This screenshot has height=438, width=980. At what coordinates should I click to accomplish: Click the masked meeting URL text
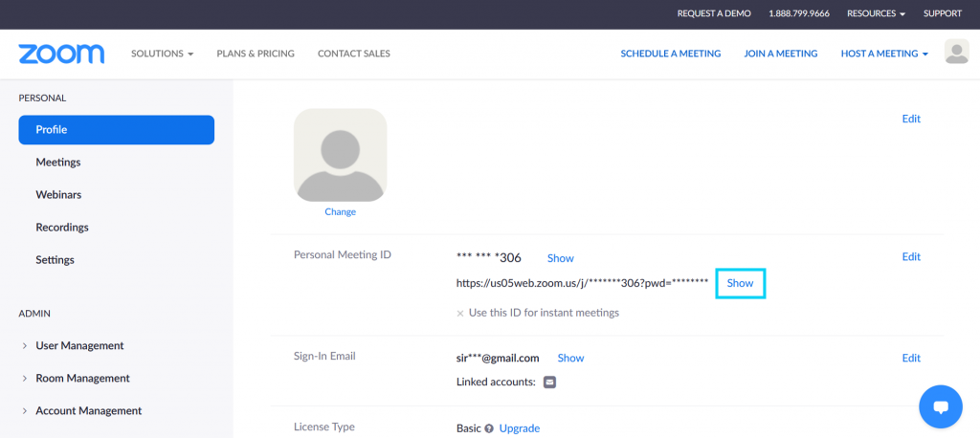(583, 283)
